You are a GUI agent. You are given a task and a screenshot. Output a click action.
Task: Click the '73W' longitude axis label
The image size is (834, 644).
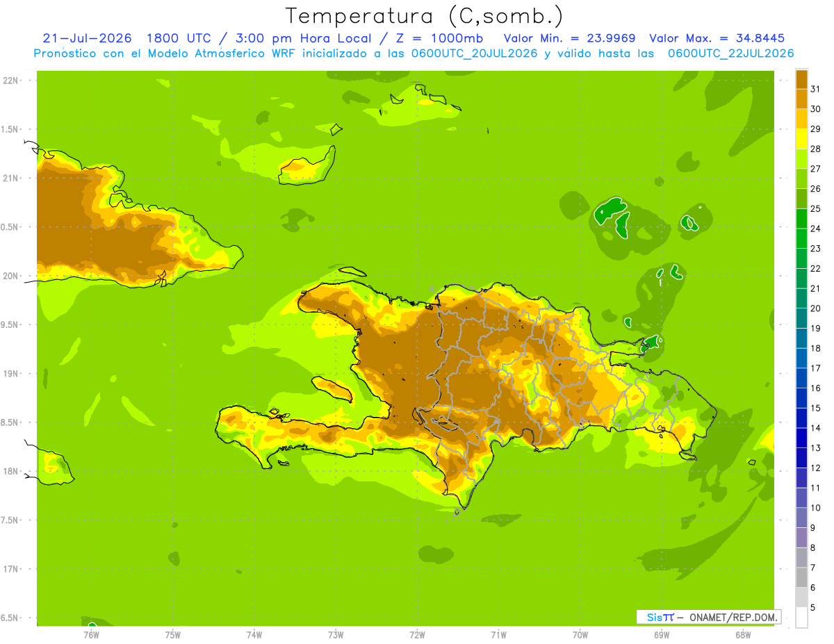336,634
